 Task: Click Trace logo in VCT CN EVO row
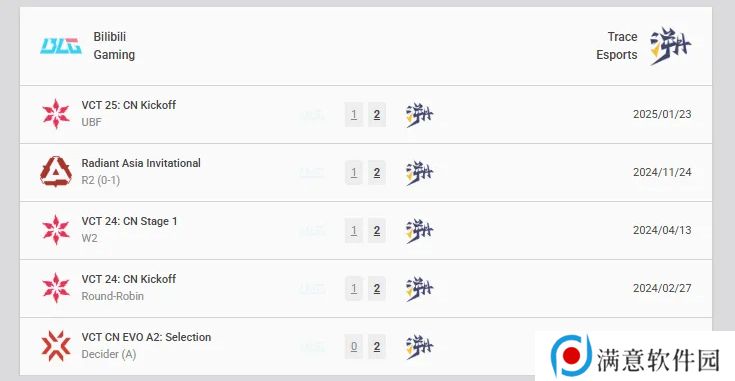(x=419, y=347)
